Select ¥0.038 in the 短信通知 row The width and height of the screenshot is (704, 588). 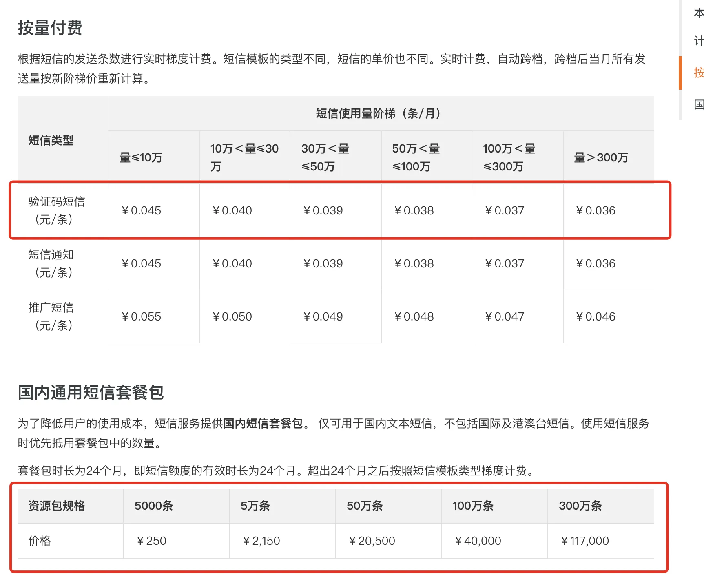pos(414,263)
